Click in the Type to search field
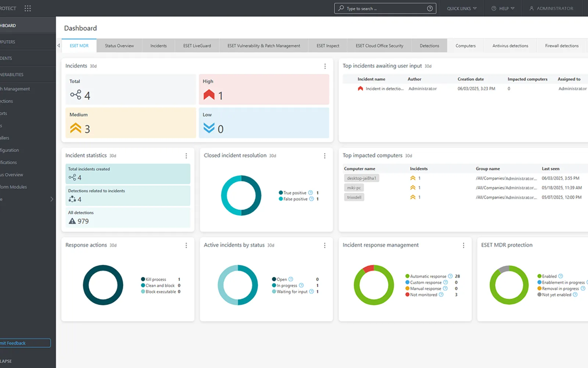 tap(385, 8)
